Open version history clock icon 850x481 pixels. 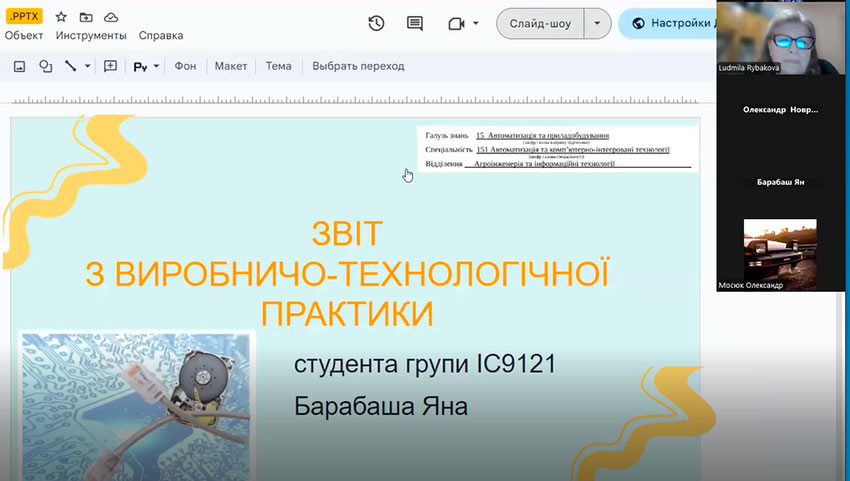coord(376,23)
